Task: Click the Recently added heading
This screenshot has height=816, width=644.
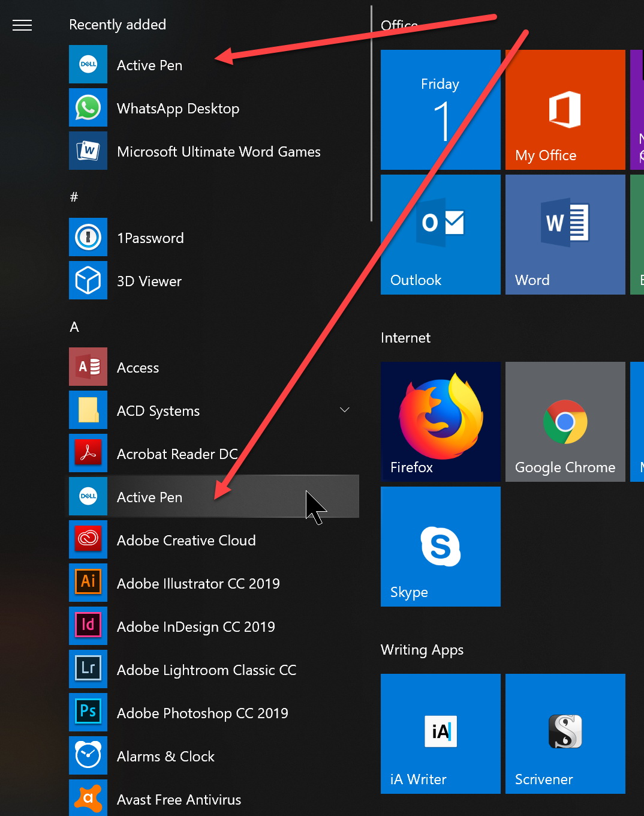Action: [x=118, y=25]
